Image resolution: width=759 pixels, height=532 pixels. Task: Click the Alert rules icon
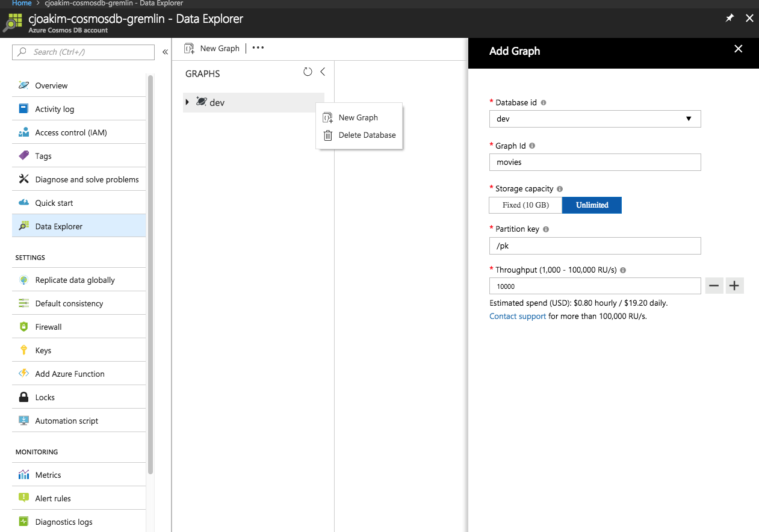tap(23, 498)
